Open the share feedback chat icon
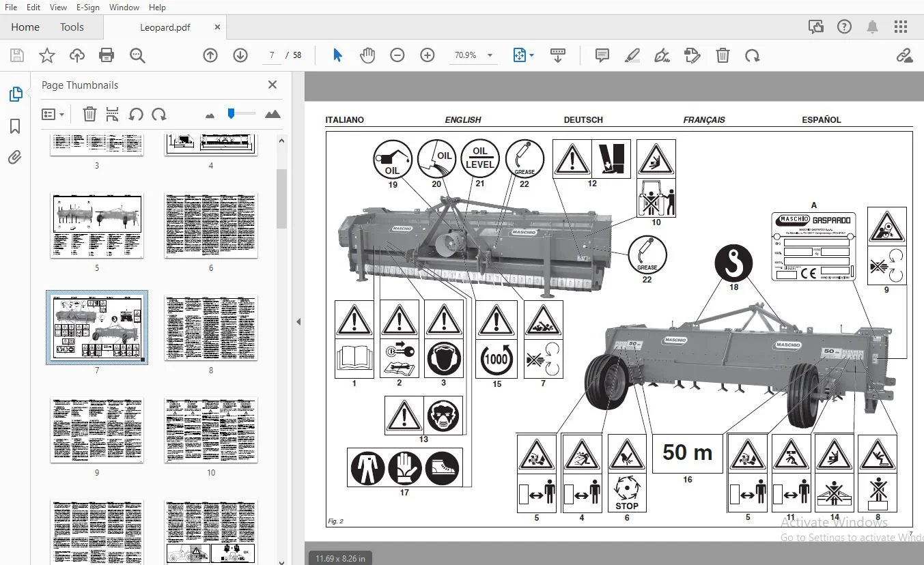 (815, 27)
